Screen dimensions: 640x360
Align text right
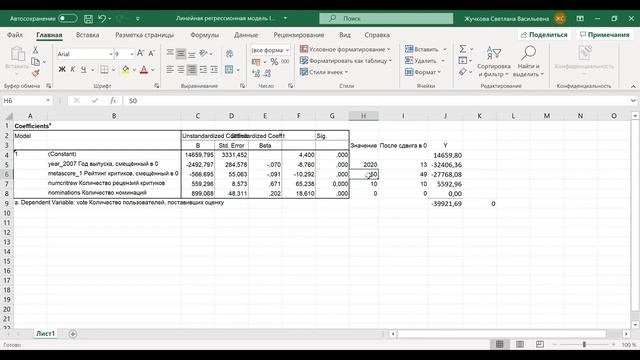click(x=191, y=70)
